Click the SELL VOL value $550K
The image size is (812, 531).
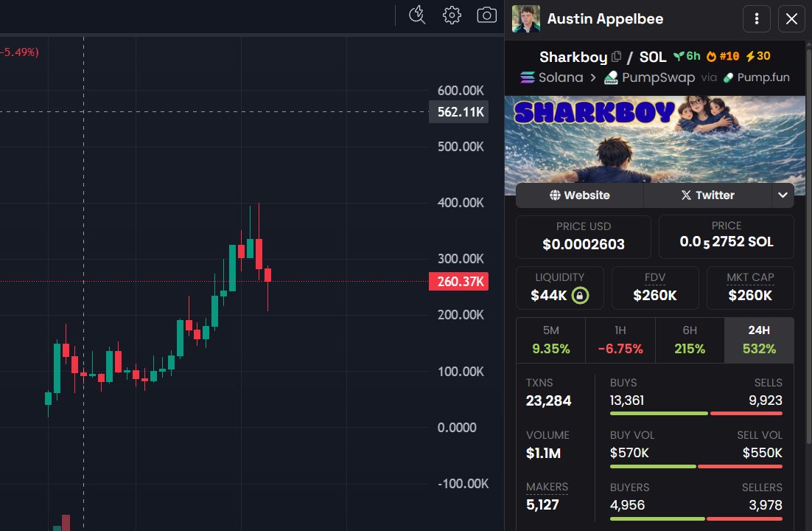[763, 453]
